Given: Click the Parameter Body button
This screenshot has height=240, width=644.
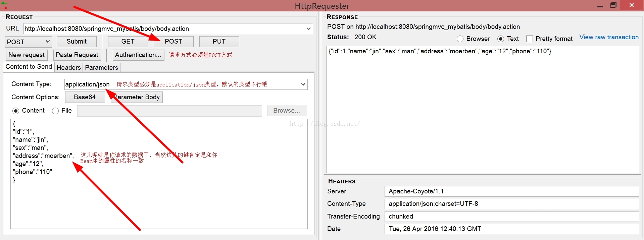Looking at the screenshot, I should point(137,97).
